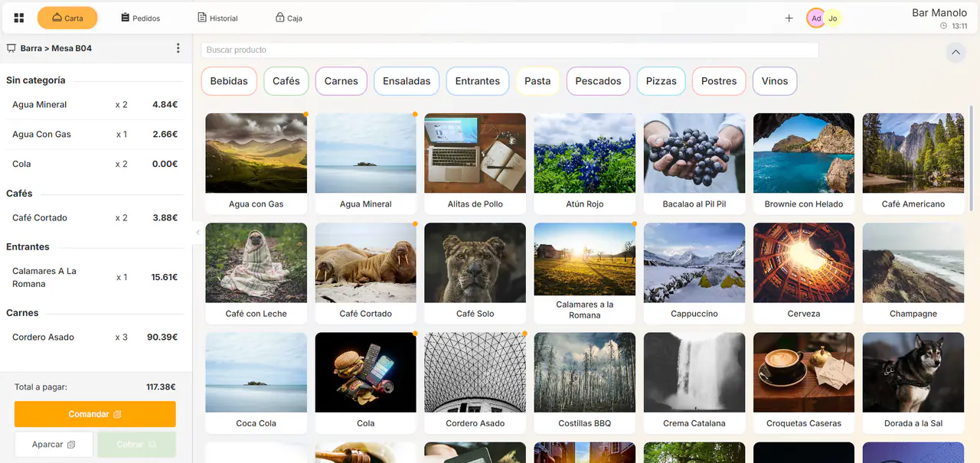Select the Ad user avatar

point(816,18)
